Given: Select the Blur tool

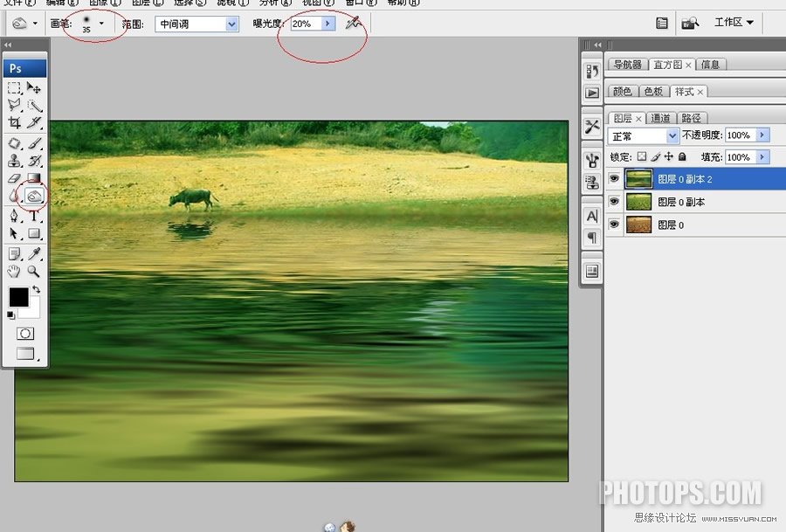Looking at the screenshot, I should [x=13, y=196].
